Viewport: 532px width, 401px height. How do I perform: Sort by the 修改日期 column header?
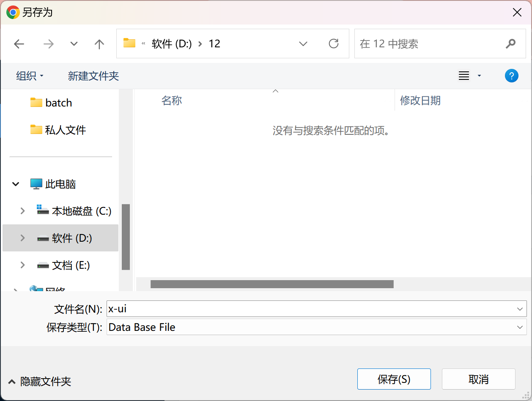click(420, 100)
